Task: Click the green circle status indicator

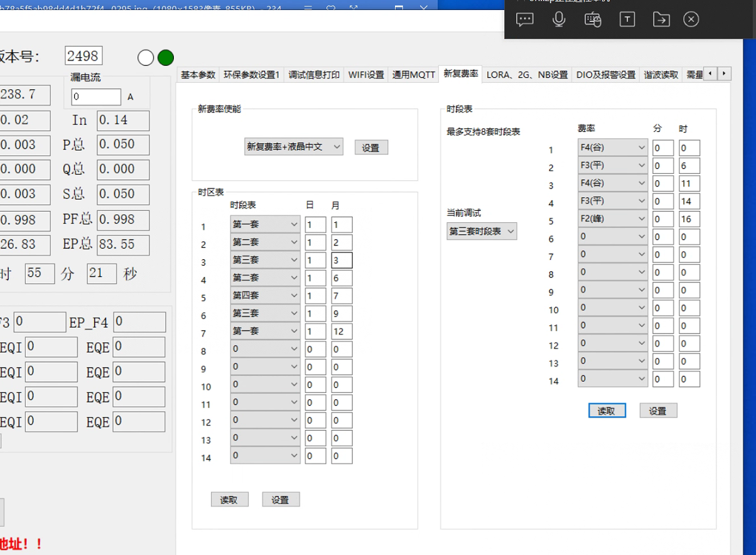Action: click(165, 58)
